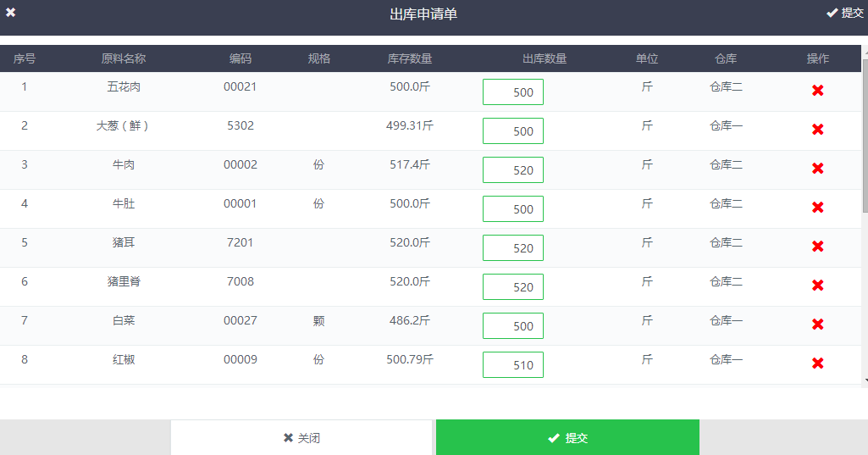
Task: Delete the 猪耳 row with red X
Action: click(x=817, y=247)
